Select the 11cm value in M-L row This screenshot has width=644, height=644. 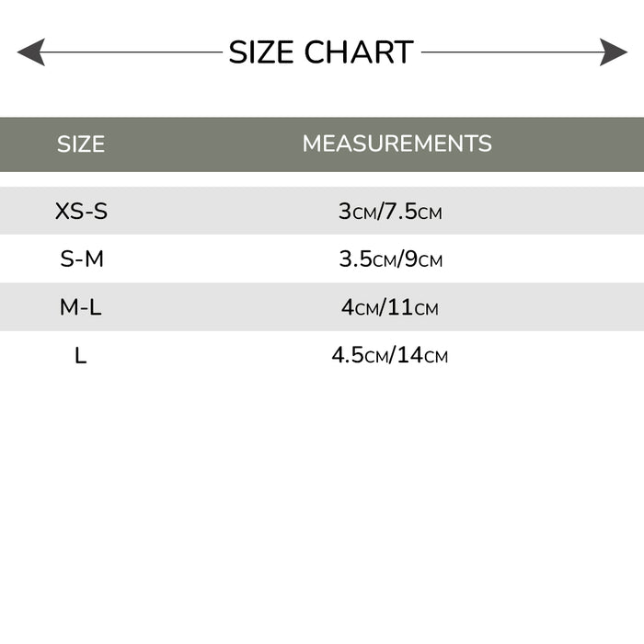tap(414, 308)
